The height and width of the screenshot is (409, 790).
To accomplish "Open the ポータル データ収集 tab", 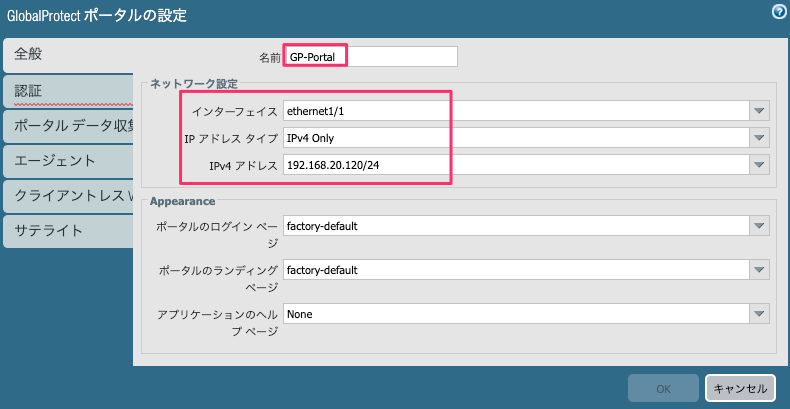I will click(68, 126).
